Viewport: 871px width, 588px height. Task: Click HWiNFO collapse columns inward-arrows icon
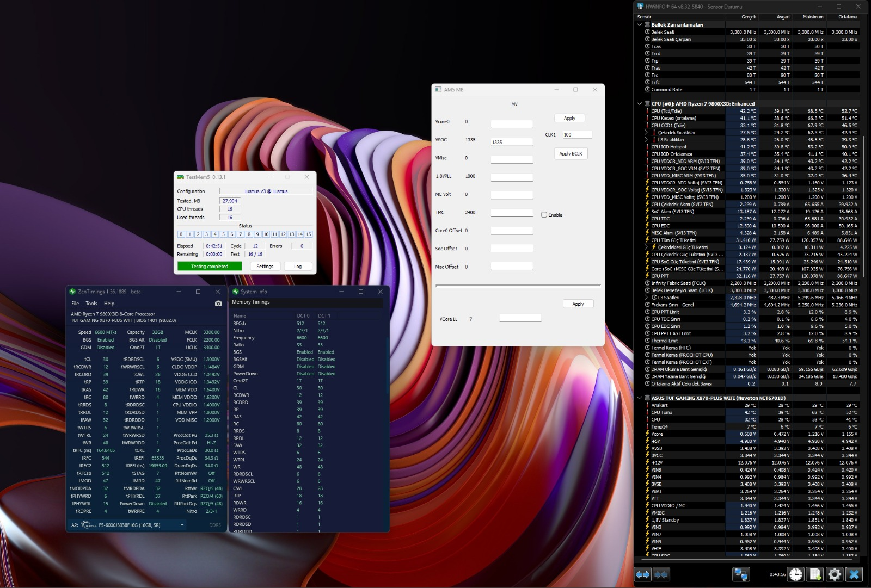(661, 574)
